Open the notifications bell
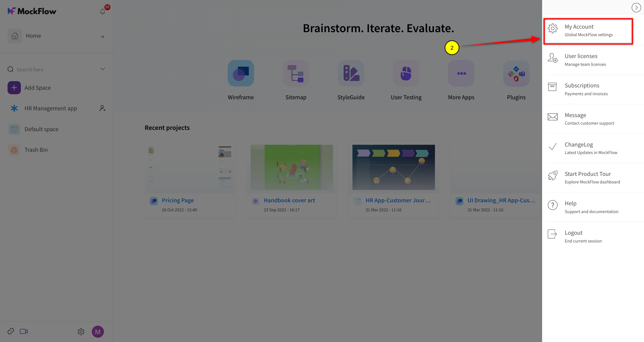This screenshot has width=644, height=342. (x=103, y=11)
